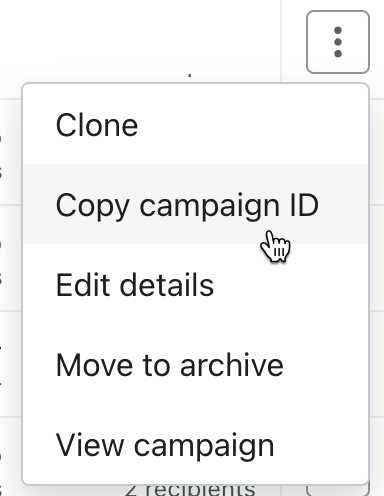Click the Move to archive label
Image resolution: width=384 pixels, height=496 pixels.
pyautogui.click(x=170, y=365)
